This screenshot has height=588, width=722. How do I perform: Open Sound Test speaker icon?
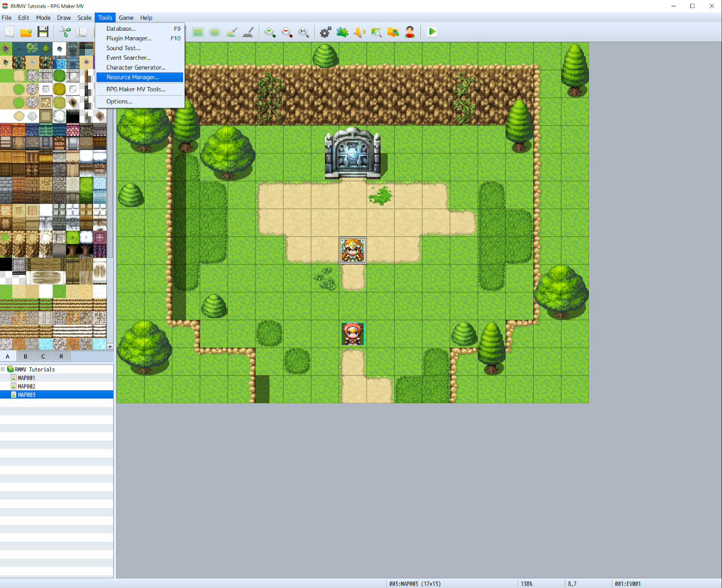[x=359, y=32]
